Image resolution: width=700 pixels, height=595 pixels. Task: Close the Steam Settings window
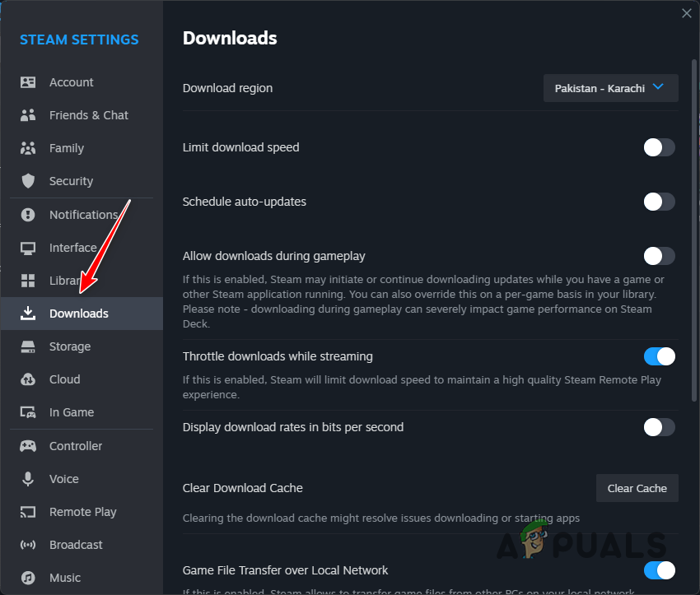tap(687, 13)
